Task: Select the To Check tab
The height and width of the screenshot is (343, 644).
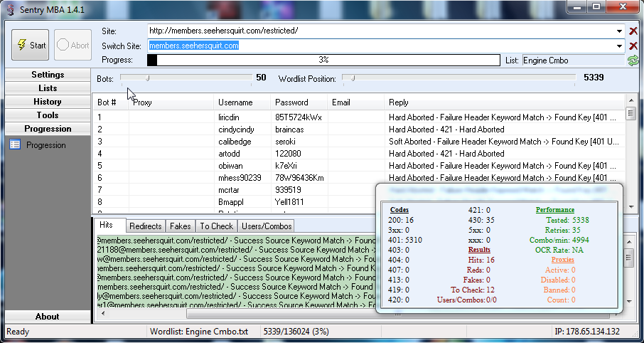Action: 216,226
